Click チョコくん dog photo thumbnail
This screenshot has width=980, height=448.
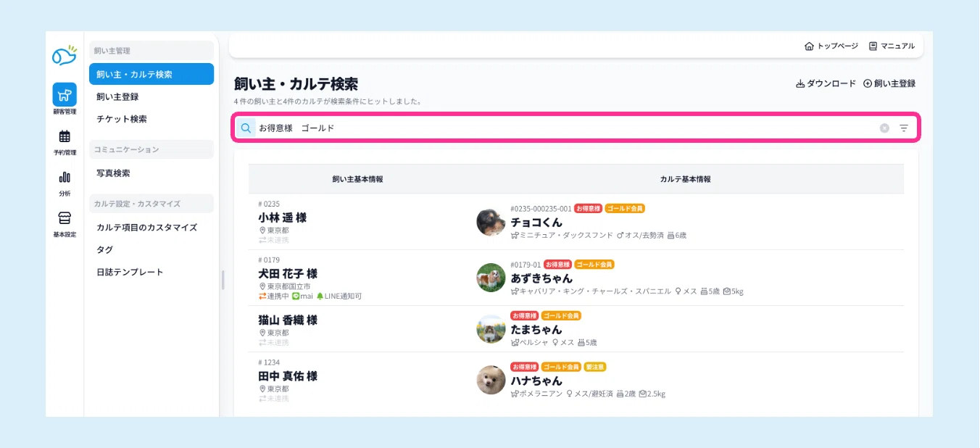click(x=491, y=222)
